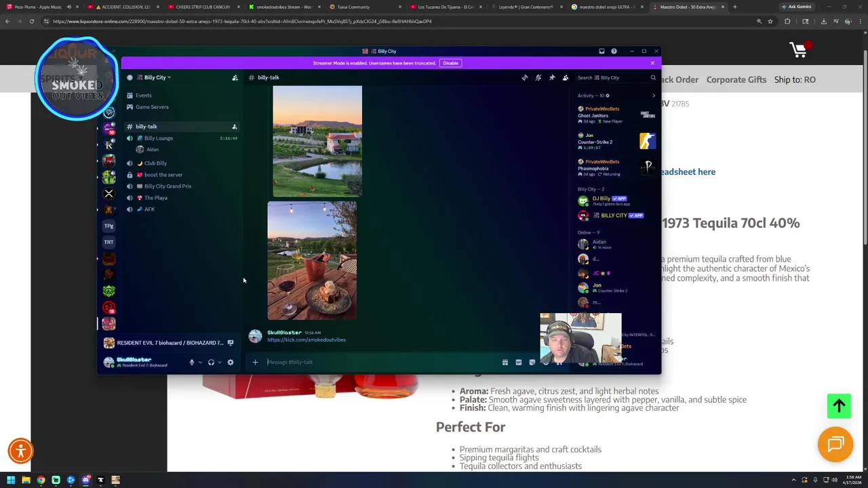This screenshot has height=488, width=868.
Task: Open orange live chat button on page
Action: (835, 445)
